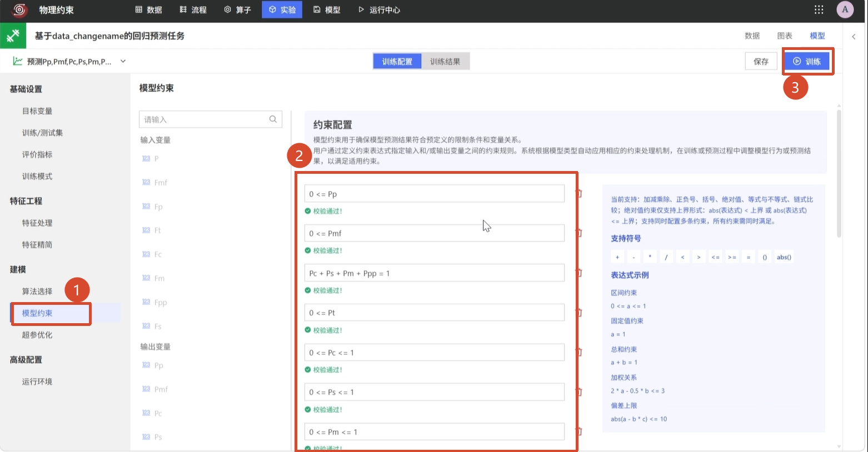Select the 训练结果 tab

(x=445, y=62)
